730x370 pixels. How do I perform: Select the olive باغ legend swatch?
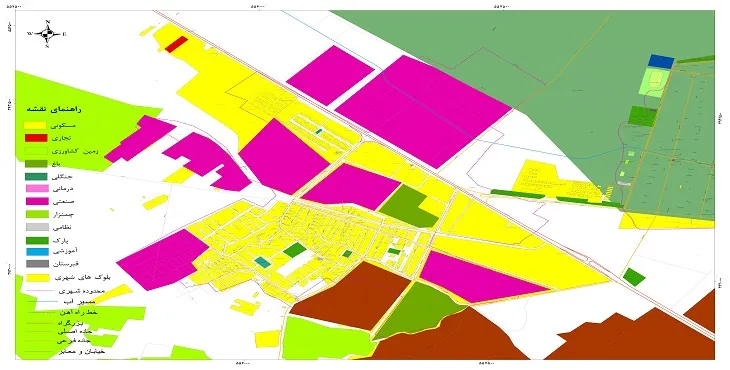(35, 163)
